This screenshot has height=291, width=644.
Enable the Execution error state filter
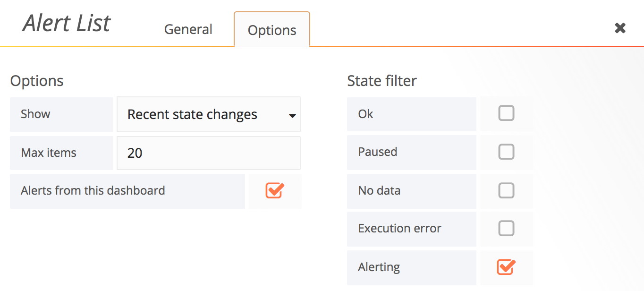(506, 229)
